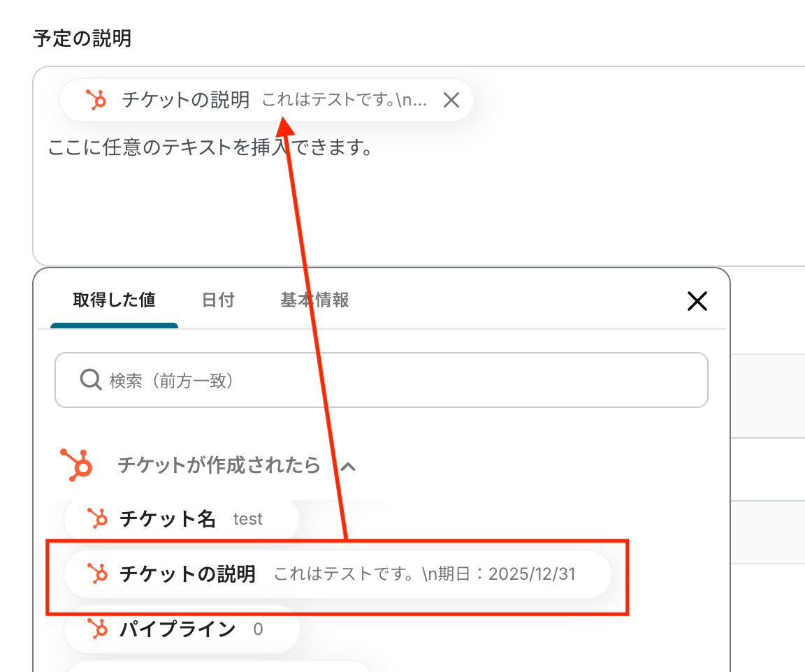Close the 取得した値 picker panel
This screenshot has height=672, width=805.
(x=697, y=301)
